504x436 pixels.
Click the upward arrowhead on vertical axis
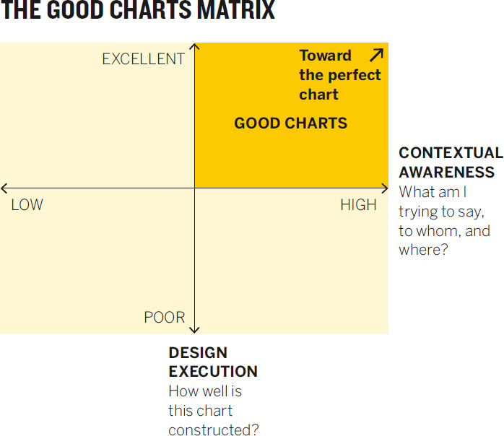click(x=194, y=47)
